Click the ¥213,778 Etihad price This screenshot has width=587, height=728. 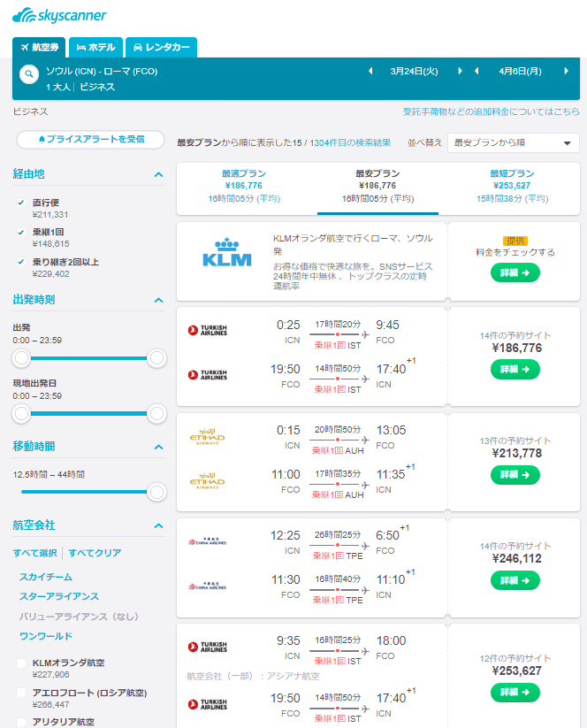(516, 454)
